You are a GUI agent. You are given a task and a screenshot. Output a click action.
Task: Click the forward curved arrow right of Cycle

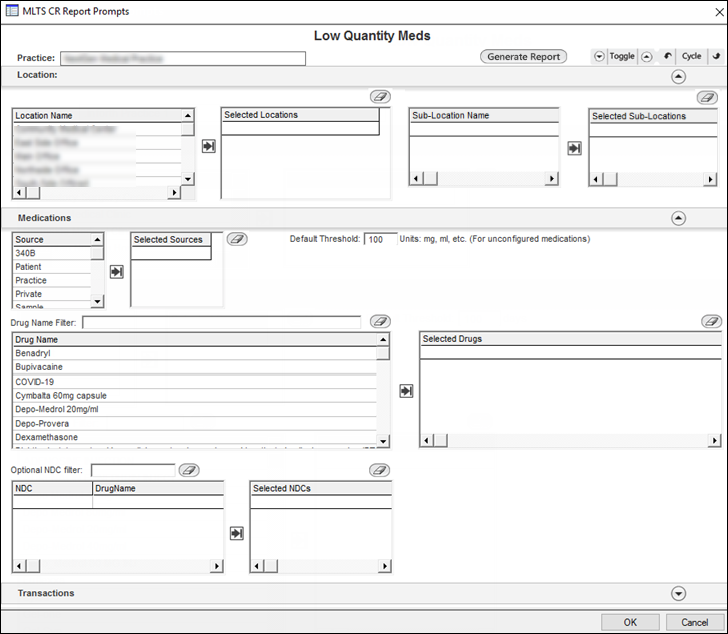pos(716,56)
